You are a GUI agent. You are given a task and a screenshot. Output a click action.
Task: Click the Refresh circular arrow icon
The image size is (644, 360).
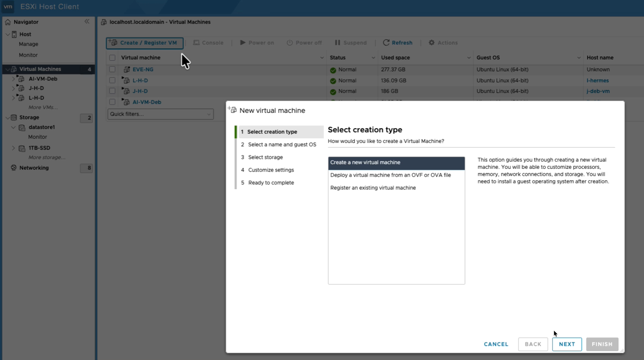(386, 43)
